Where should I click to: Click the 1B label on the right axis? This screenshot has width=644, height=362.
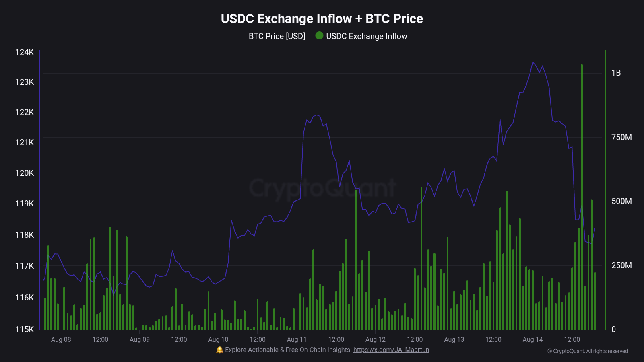coord(616,73)
